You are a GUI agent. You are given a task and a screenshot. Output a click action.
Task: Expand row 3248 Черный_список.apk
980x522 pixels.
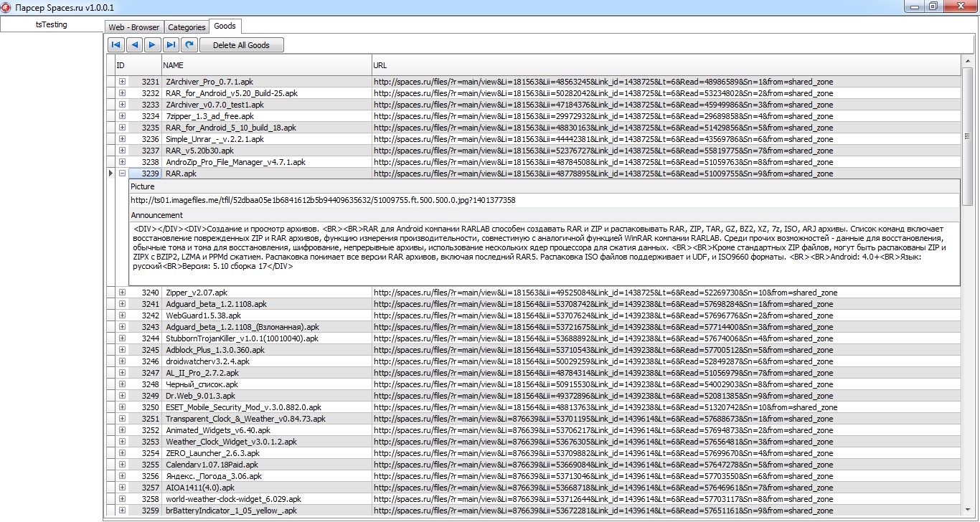122,384
